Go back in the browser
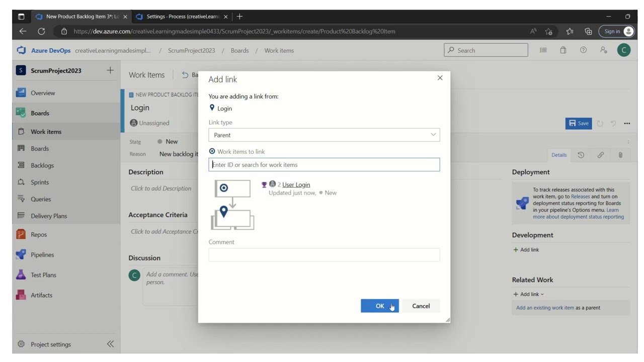Viewport: 644px width, 362px height. pyautogui.click(x=23, y=31)
